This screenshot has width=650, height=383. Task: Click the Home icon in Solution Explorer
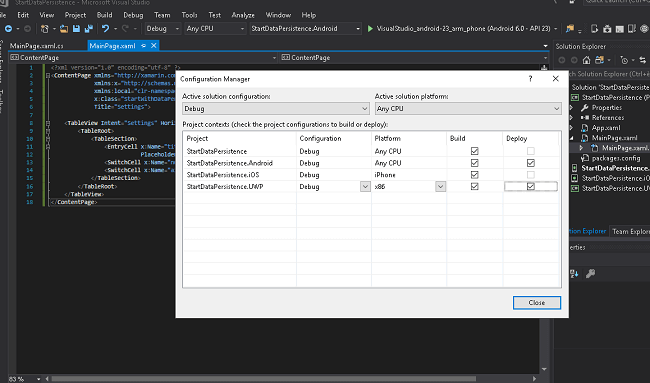[587, 60]
